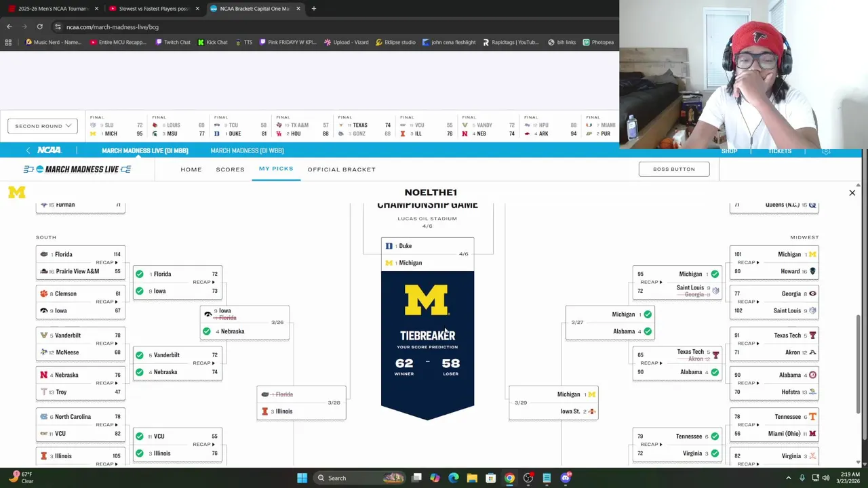Screen dimensions: 868x488
Task: Open Recap for Nebraska vs Troy game
Action: [x=106, y=384]
